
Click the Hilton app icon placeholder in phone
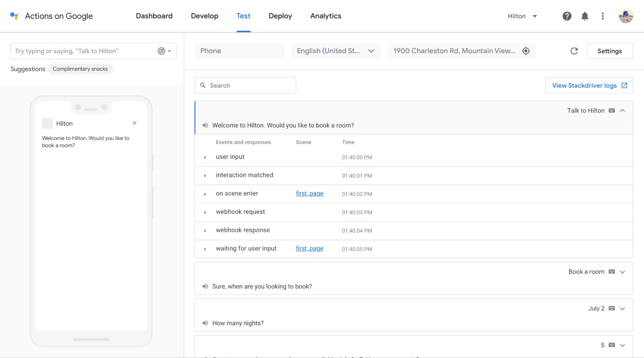tap(47, 123)
